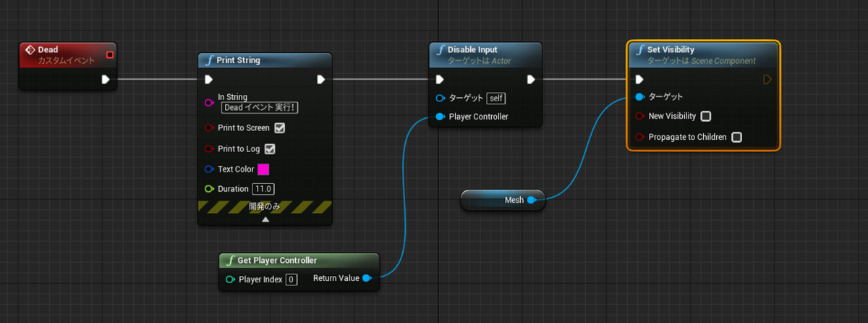Image resolution: width=868 pixels, height=323 pixels.
Task: Click the Player Controller input pin
Action: point(440,117)
